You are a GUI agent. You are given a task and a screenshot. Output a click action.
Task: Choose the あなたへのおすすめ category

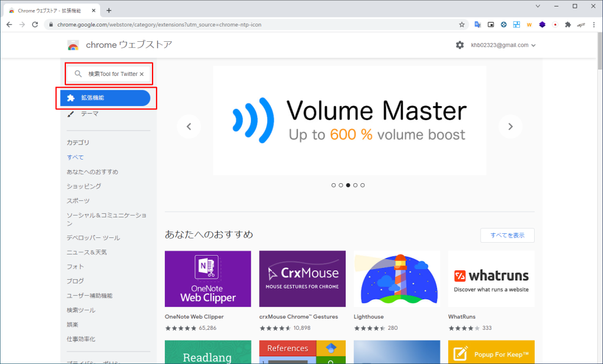point(92,172)
